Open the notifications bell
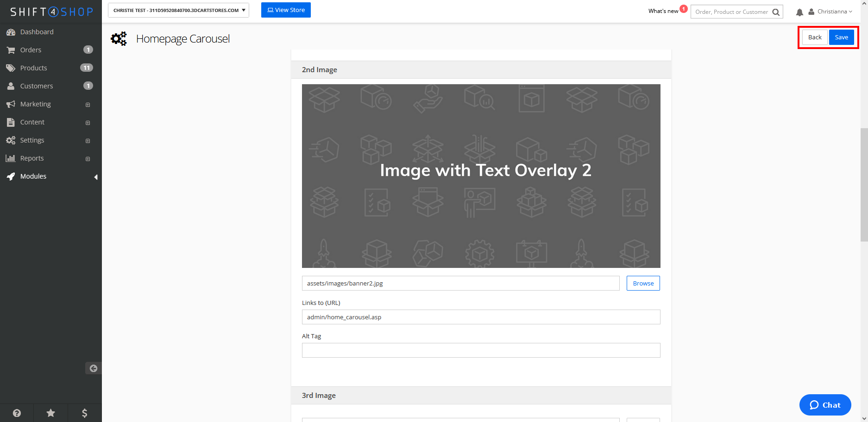This screenshot has width=868, height=422. pos(799,12)
